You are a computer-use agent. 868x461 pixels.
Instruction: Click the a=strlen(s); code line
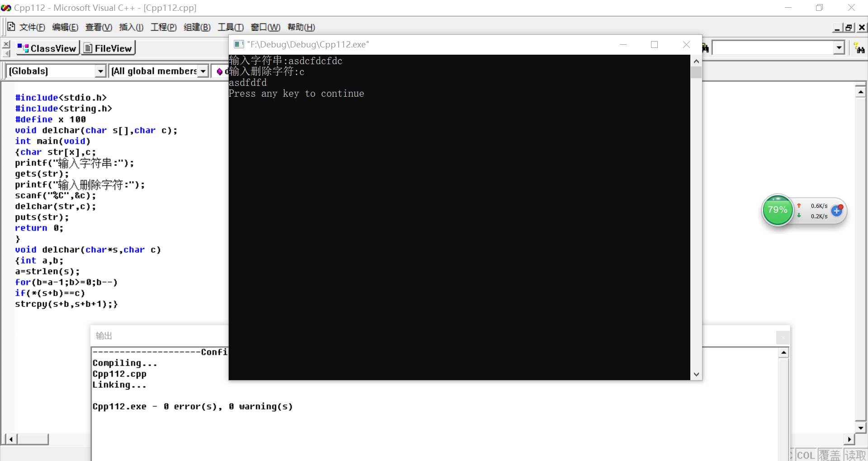point(47,271)
